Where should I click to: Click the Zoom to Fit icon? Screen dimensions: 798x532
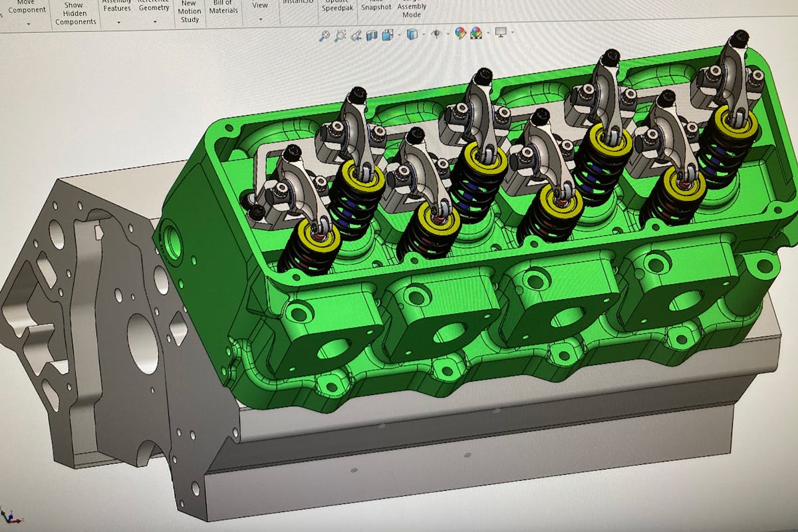coord(324,35)
